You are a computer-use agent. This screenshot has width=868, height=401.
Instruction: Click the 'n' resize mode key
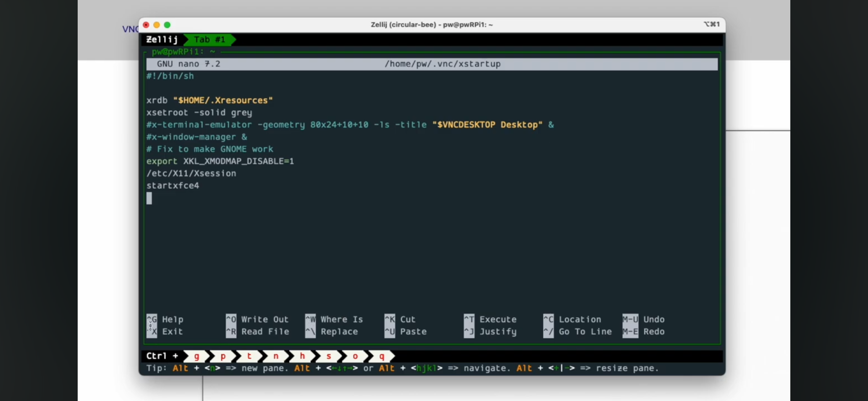[276, 356]
